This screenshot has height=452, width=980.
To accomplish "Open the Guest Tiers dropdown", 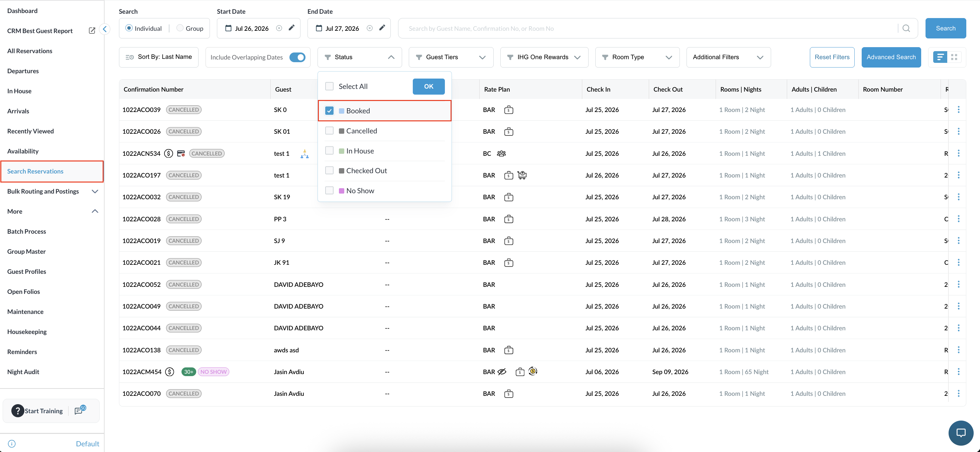I will click(451, 57).
